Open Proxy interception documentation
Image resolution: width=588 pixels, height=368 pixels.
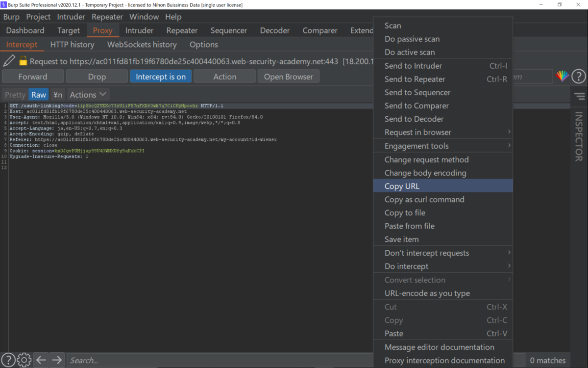coord(443,360)
